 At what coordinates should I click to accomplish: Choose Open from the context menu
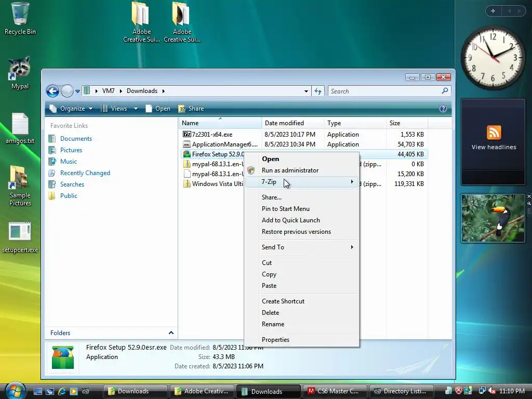click(x=302, y=159)
